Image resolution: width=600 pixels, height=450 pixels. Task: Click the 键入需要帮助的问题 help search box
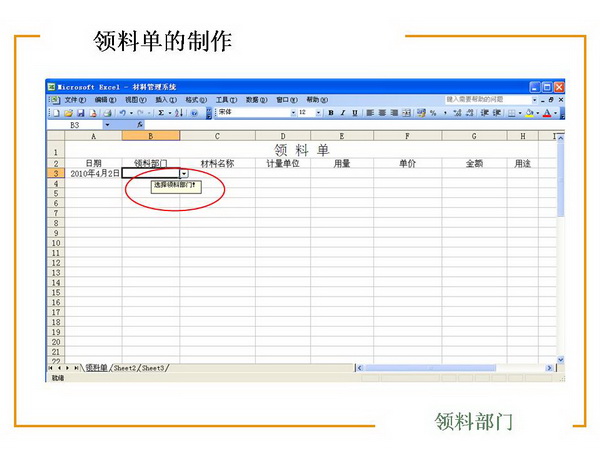[489, 99]
